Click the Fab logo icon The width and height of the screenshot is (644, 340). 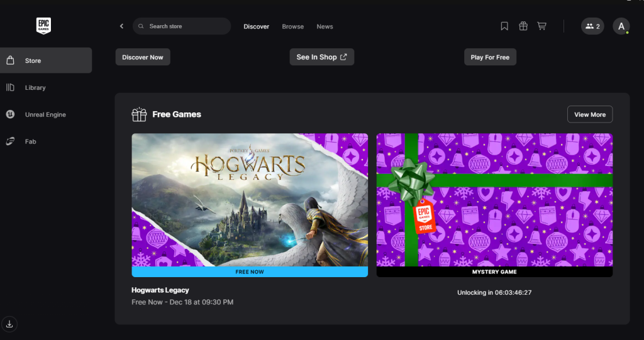pos(10,141)
